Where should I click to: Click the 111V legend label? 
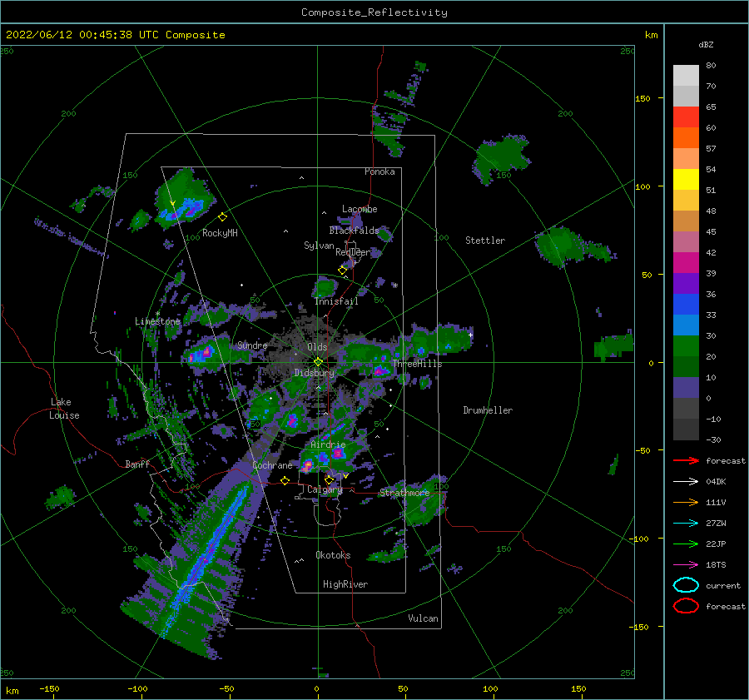[x=716, y=502]
